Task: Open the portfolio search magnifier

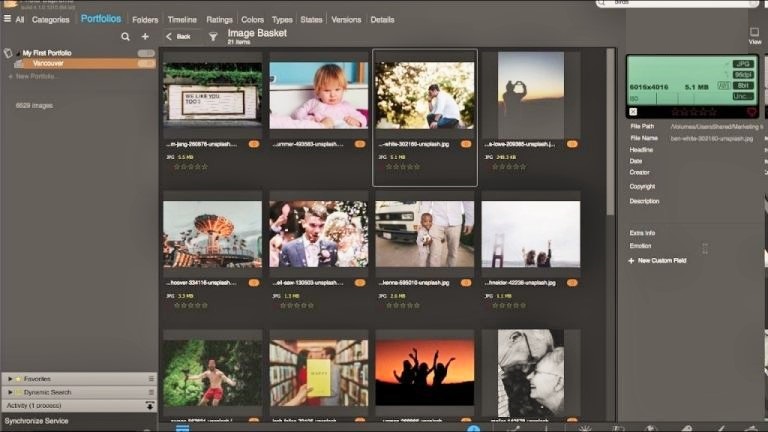Action: coord(125,37)
